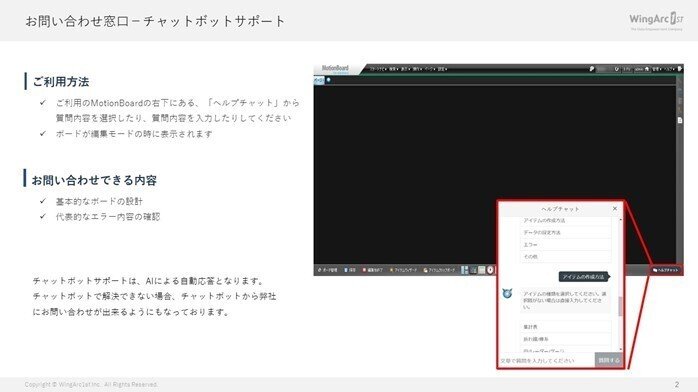Image resolution: width=698 pixels, height=392 pixels.
Task: Click the chat panel scrollbar thumb
Action: point(621,306)
